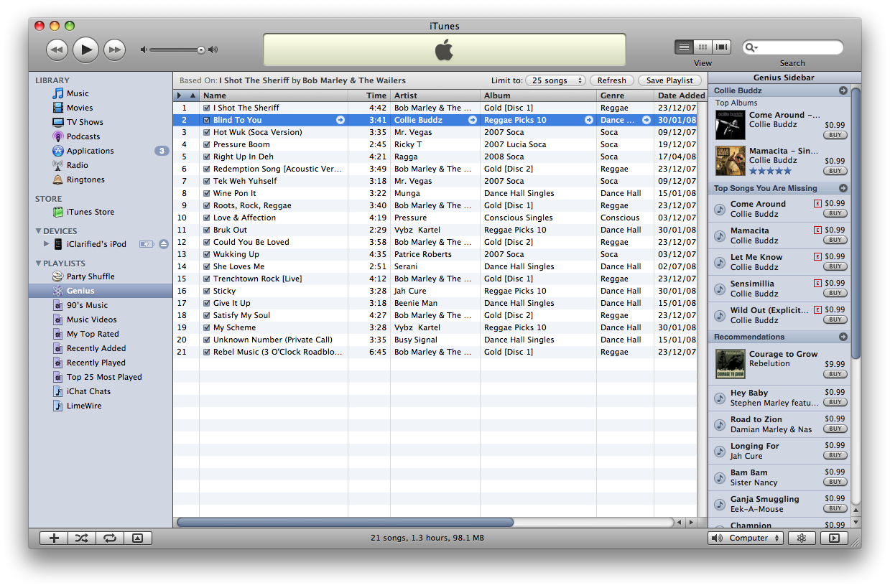Click the Play button
Viewport: 890px width, 588px height.
[x=85, y=50]
